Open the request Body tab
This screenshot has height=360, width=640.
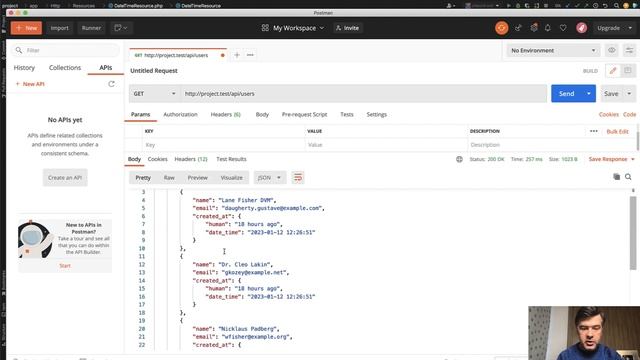[262, 115]
